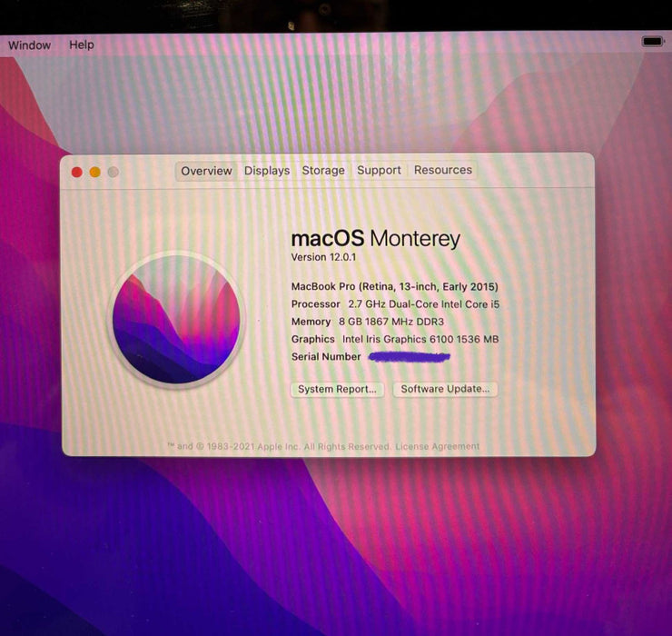This screenshot has width=672, height=636.
Task: Switch to the Storage tab
Action: 323,170
